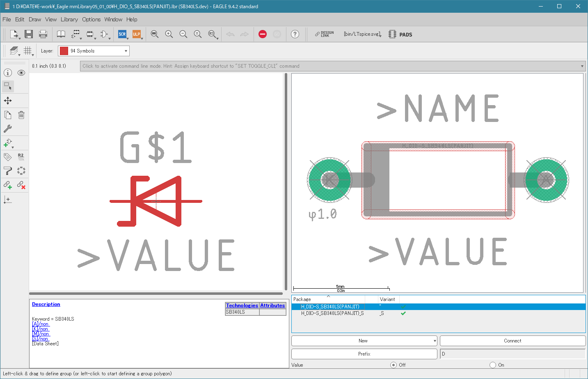Expand the command line history dropdown
The image size is (588, 379).
[x=582, y=66]
